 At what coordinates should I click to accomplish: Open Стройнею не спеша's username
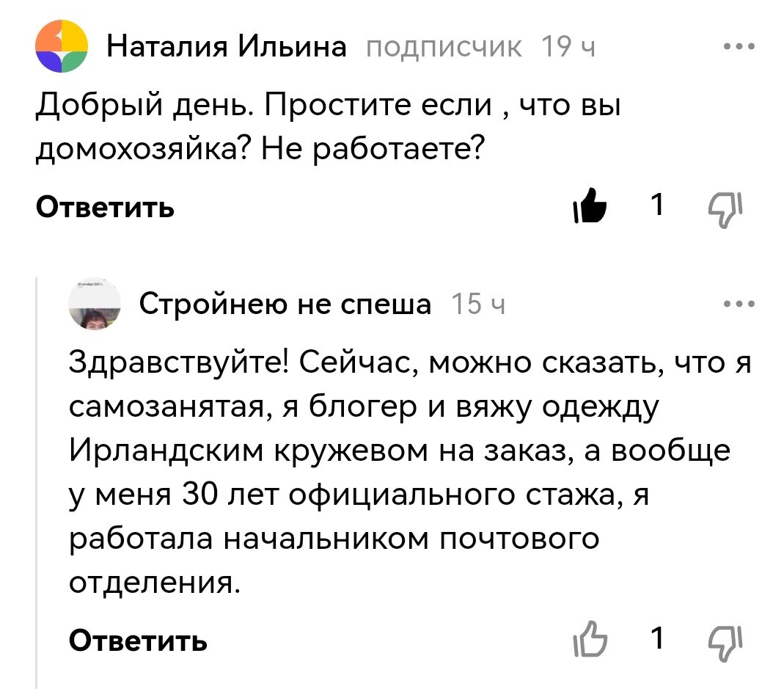285,304
